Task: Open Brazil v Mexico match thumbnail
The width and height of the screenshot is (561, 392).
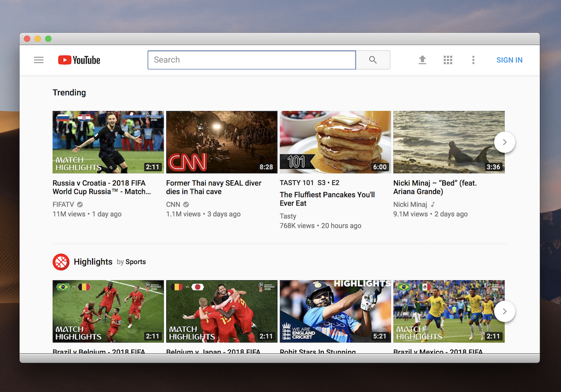Action: point(449,311)
